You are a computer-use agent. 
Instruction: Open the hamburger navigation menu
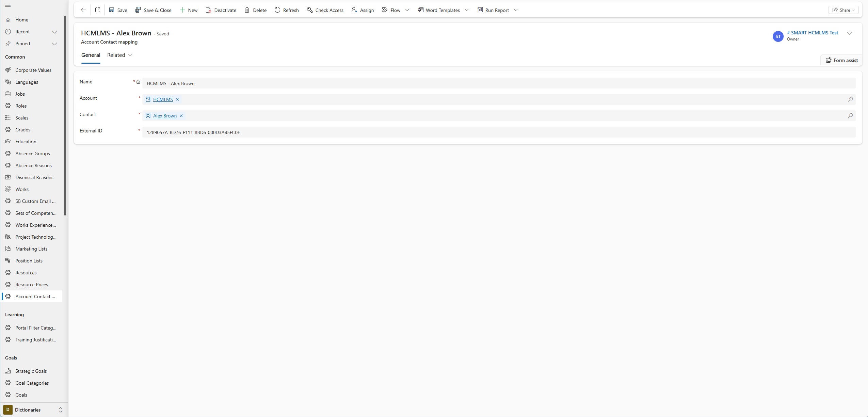(8, 7)
